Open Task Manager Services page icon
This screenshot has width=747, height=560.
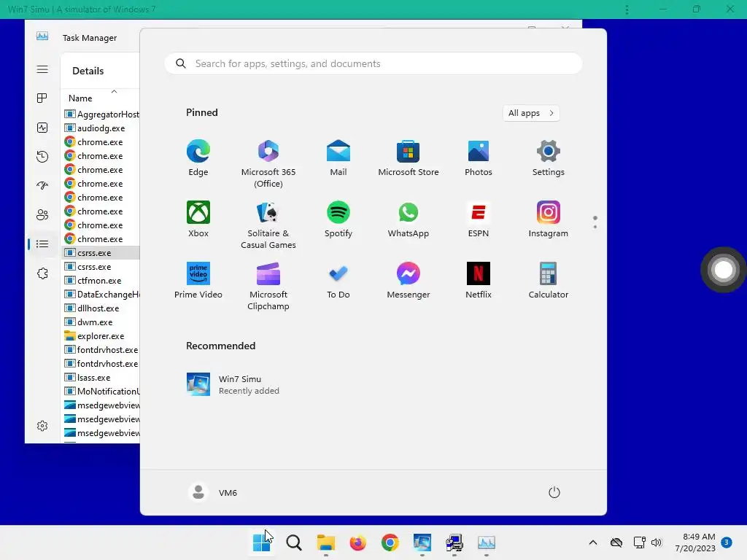click(x=42, y=273)
